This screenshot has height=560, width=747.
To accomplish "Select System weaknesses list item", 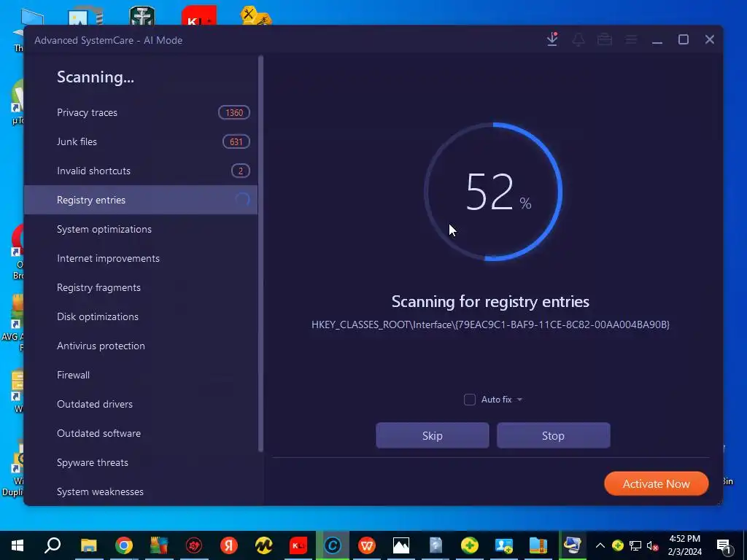I will (141, 491).
